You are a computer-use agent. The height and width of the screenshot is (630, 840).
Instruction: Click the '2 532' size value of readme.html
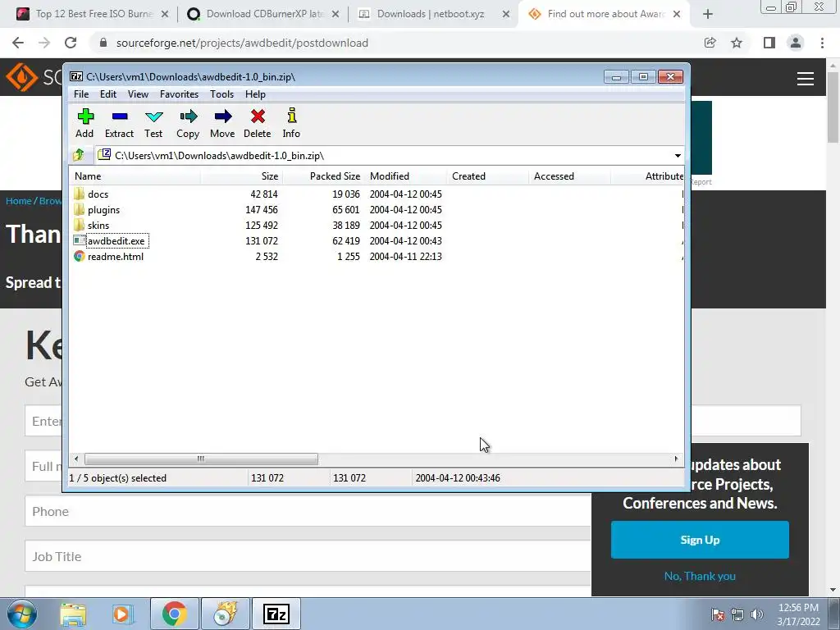pyautogui.click(x=267, y=257)
